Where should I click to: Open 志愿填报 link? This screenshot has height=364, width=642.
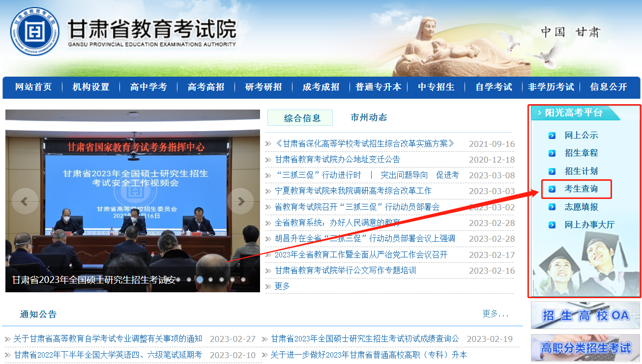click(x=581, y=207)
